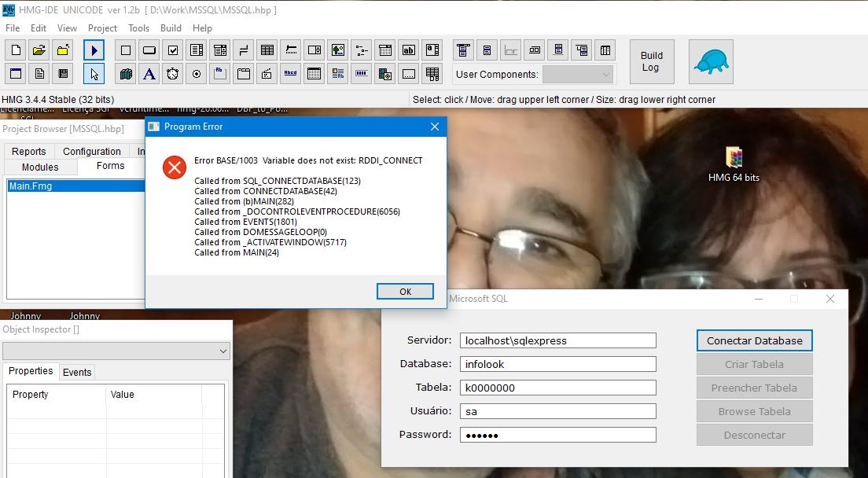The width and height of the screenshot is (868, 478).
Task: Select the Grid control icon
Action: point(267,50)
